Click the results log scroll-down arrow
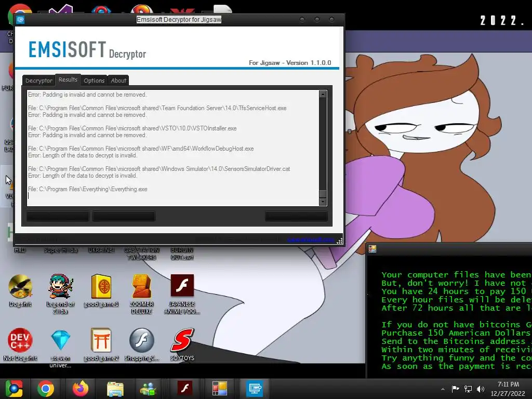 tap(323, 202)
